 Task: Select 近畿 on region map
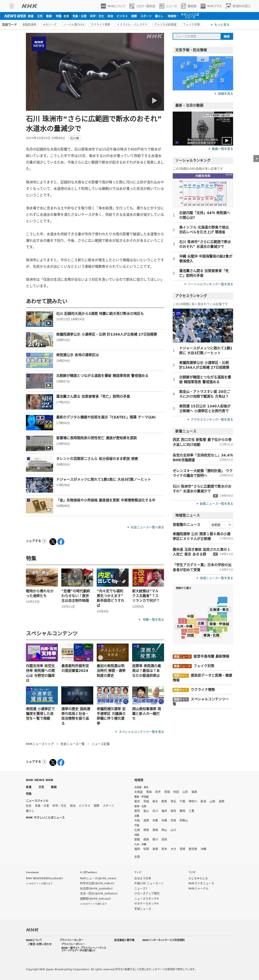(x=201, y=623)
